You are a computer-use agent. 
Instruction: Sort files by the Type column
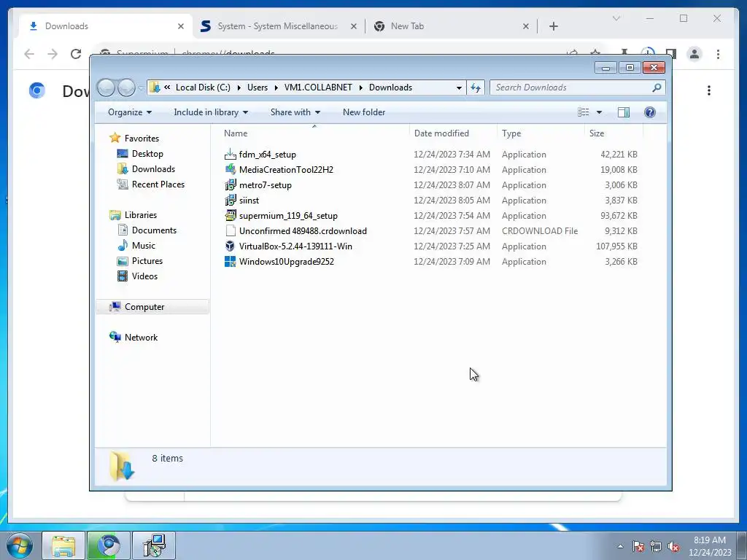541,133
